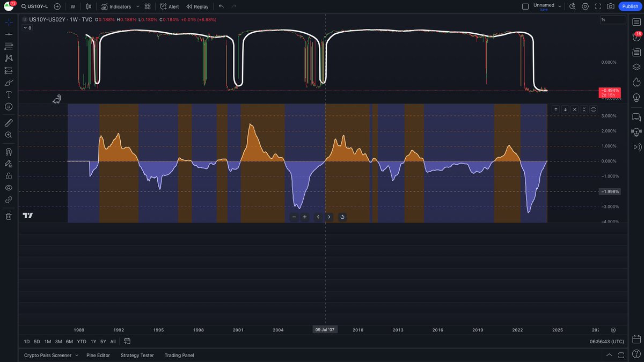Open the ideas lightbulb icon
This screenshot has width=644, height=362.
click(x=636, y=98)
